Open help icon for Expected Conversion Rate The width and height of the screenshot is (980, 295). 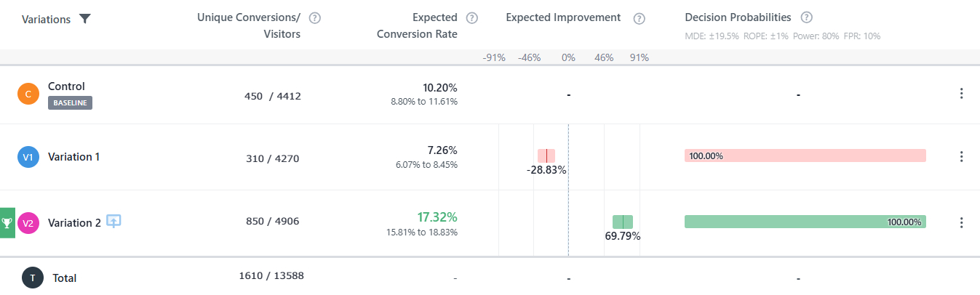coord(472,17)
